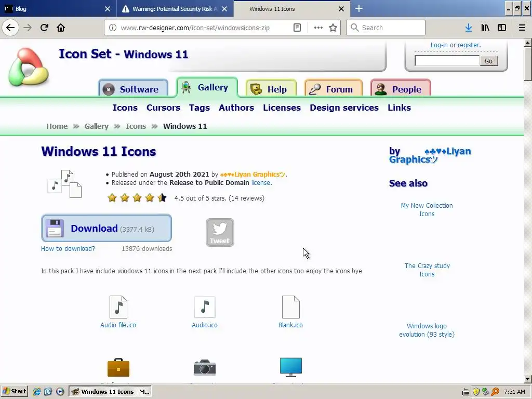Click the register link
The height and width of the screenshot is (399, 532).
[469, 45]
